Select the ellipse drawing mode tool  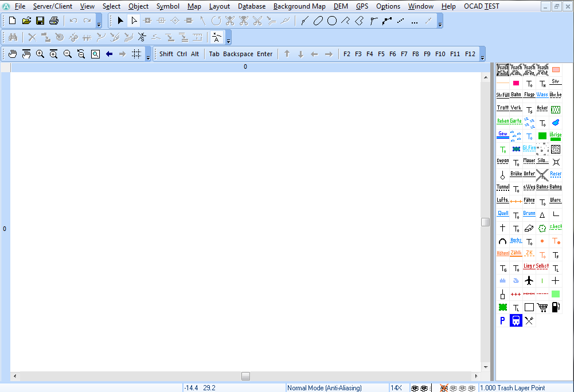point(318,21)
